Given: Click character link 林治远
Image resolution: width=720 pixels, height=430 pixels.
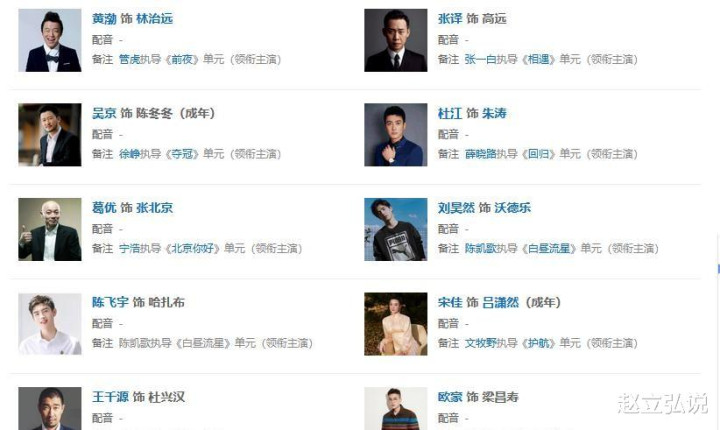Looking at the screenshot, I should 154,19.
